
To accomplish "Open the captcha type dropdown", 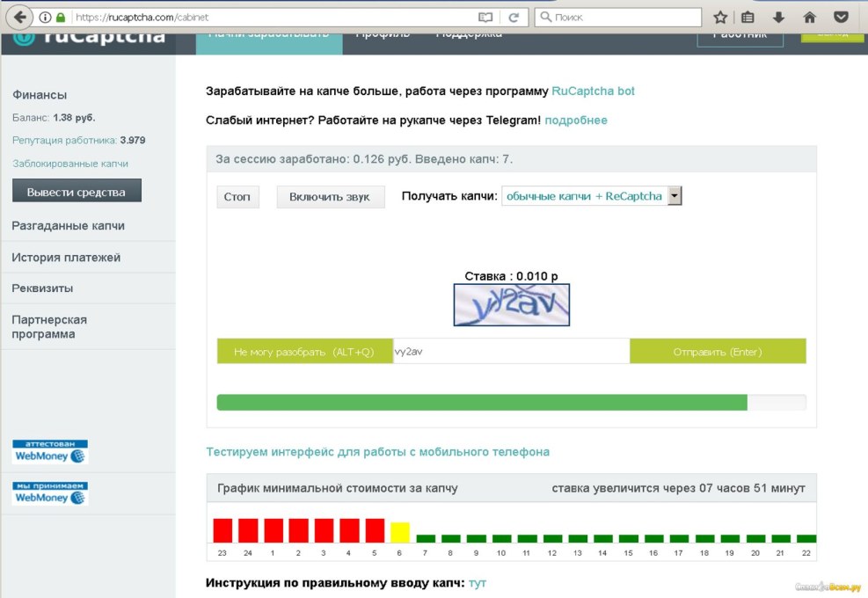I will [674, 195].
